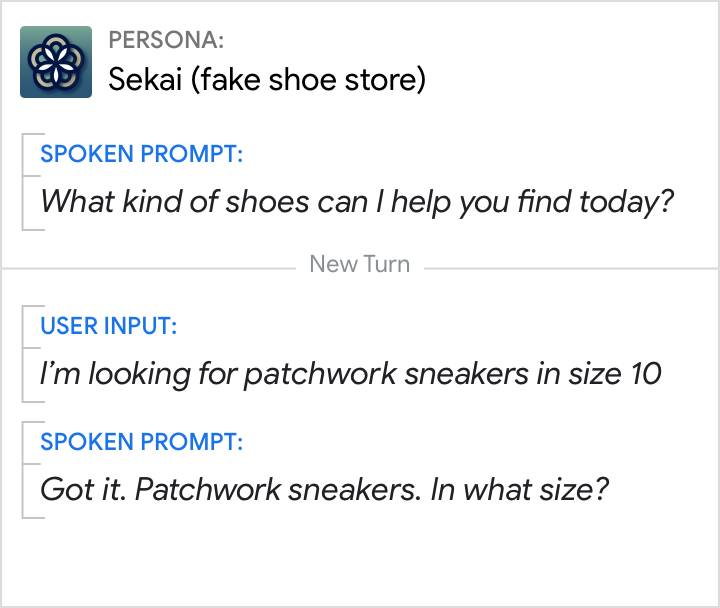Screen dimensions: 720x608
Task: Click the bracket beside the user input
Action: tap(27, 353)
